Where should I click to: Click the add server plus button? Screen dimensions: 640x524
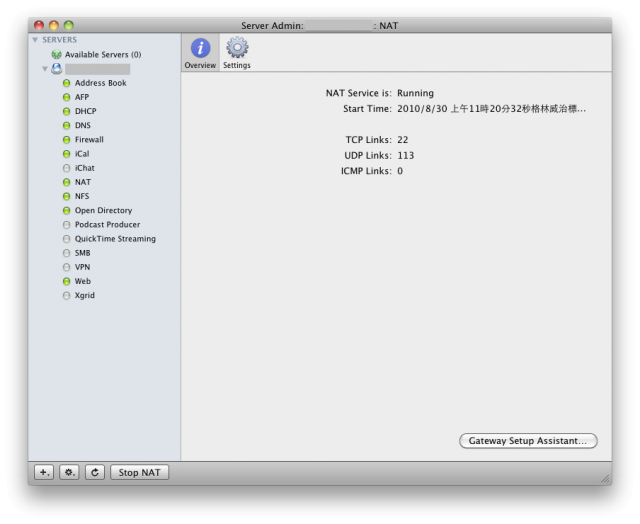[x=44, y=472]
